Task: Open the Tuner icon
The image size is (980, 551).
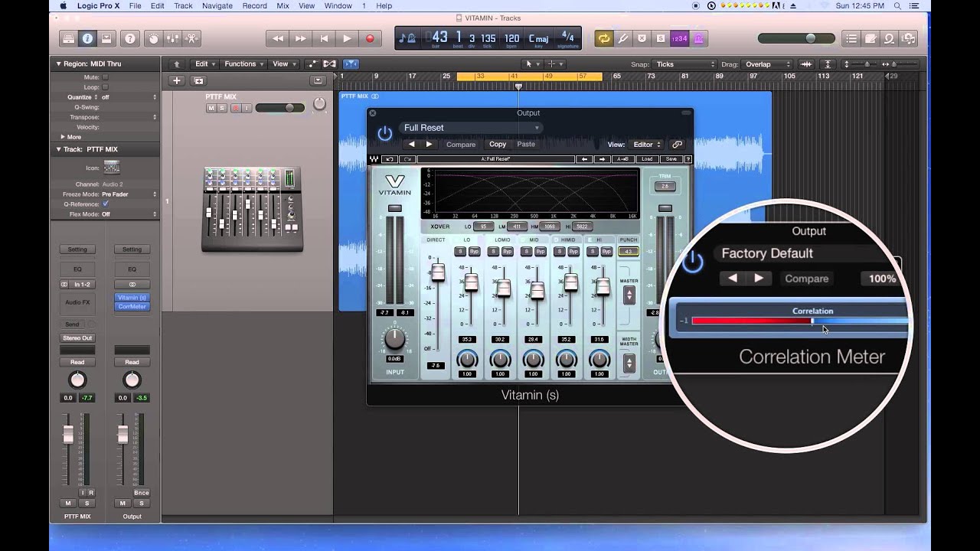Action: point(623,38)
